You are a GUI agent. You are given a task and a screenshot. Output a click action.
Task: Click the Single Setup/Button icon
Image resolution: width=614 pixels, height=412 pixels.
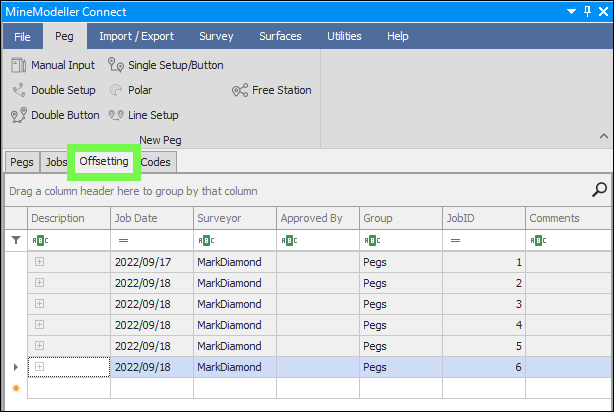coord(116,65)
